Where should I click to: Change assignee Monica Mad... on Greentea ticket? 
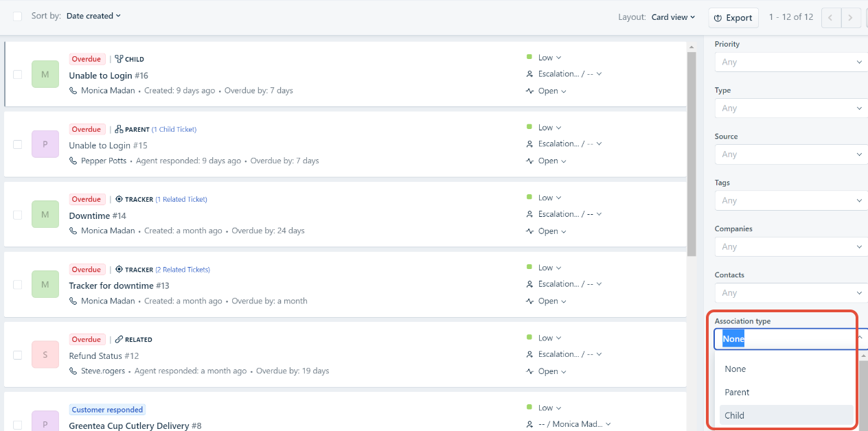click(x=574, y=424)
